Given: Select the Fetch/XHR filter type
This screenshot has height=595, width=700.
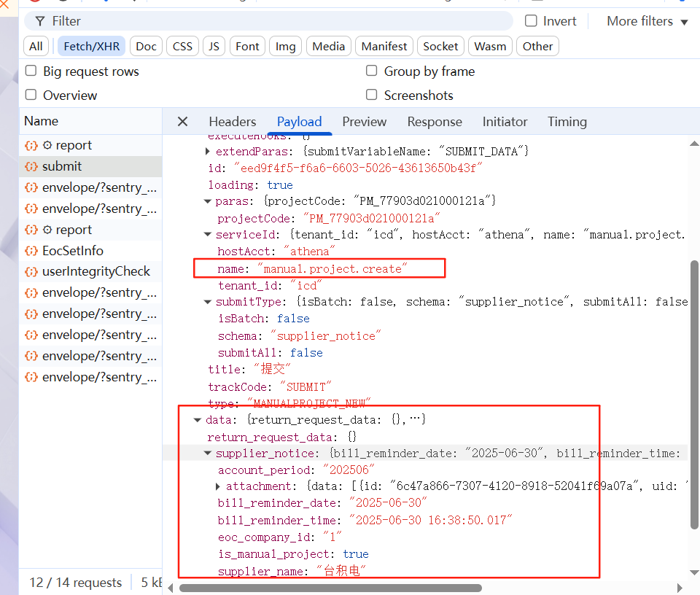Looking at the screenshot, I should coord(92,47).
